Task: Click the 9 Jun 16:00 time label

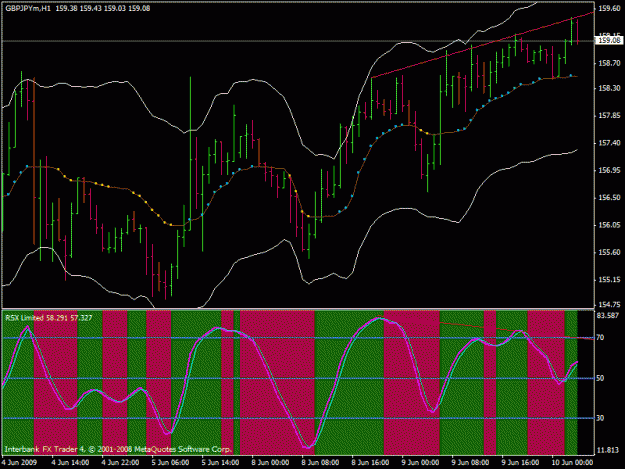Action: click(521, 463)
